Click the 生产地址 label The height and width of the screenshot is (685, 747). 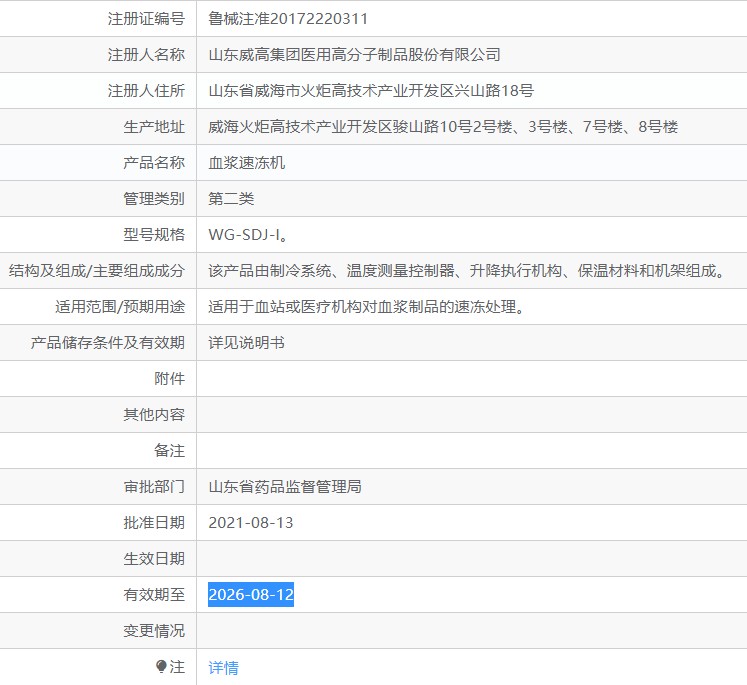click(x=154, y=127)
